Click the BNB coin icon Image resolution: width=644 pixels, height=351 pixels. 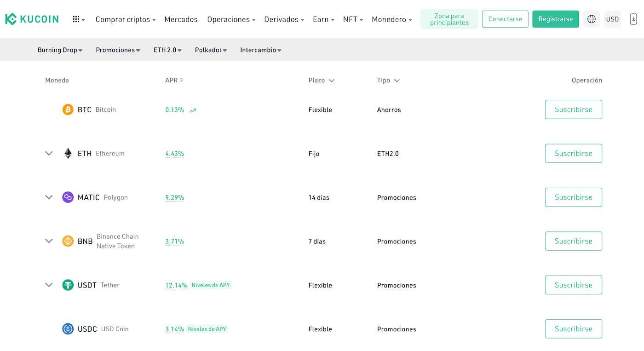coord(68,241)
